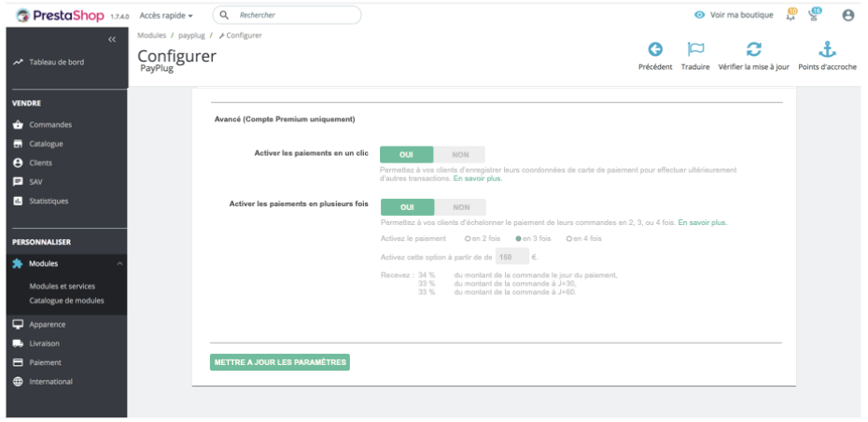Click Vérifier la mise à jour refresh icon

coord(753,49)
